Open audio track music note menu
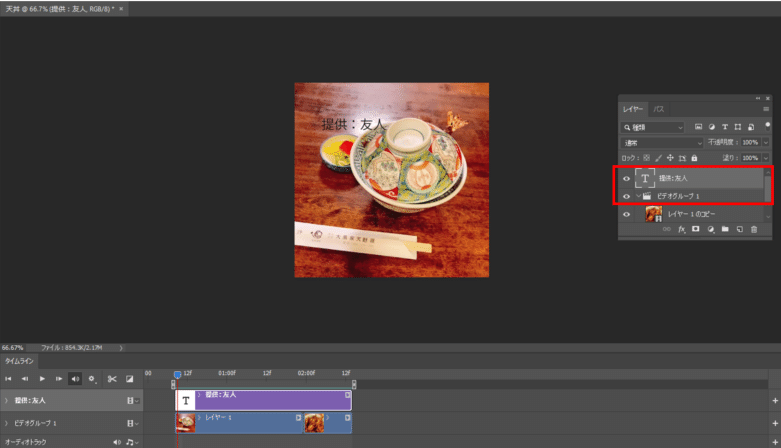The image size is (781, 448). pos(132,442)
